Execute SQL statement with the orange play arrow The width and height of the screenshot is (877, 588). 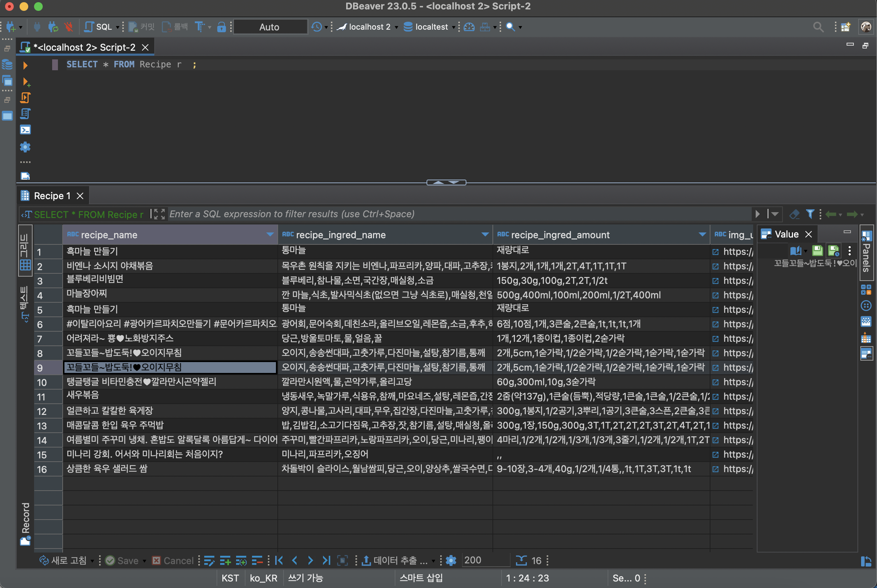pyautogui.click(x=25, y=65)
